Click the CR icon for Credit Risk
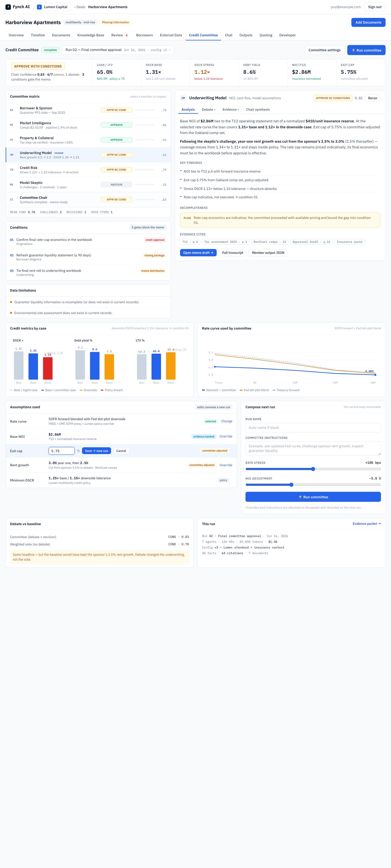The height and width of the screenshot is (868, 391). tap(11, 170)
